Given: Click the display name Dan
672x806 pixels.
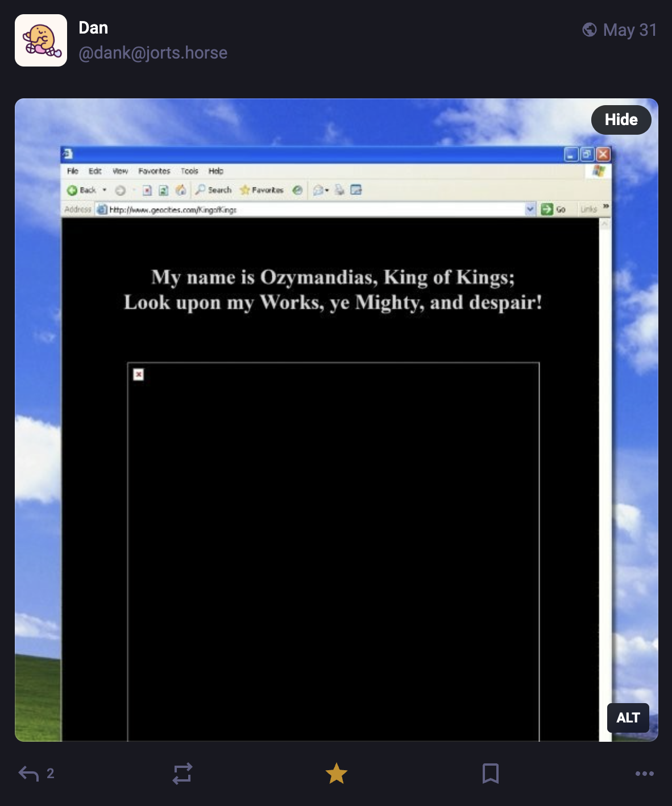Looking at the screenshot, I should [x=93, y=28].
